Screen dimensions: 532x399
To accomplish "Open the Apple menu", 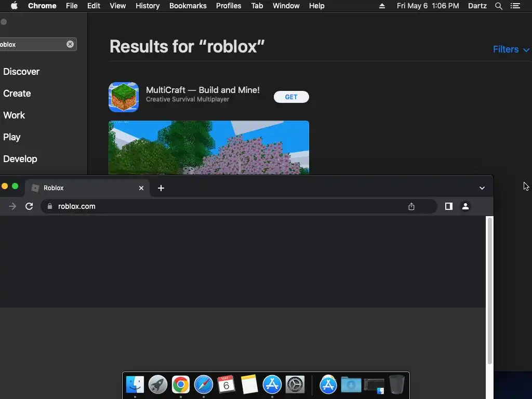I will click(14, 6).
